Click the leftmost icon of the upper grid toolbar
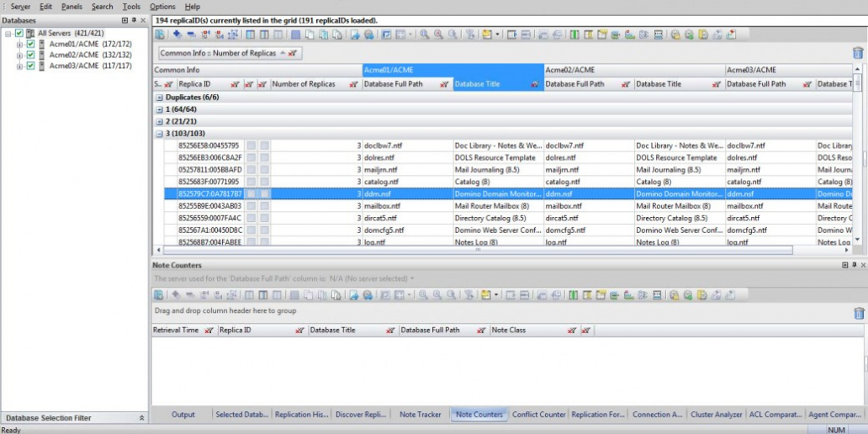This screenshot has height=434, width=868. click(x=160, y=34)
